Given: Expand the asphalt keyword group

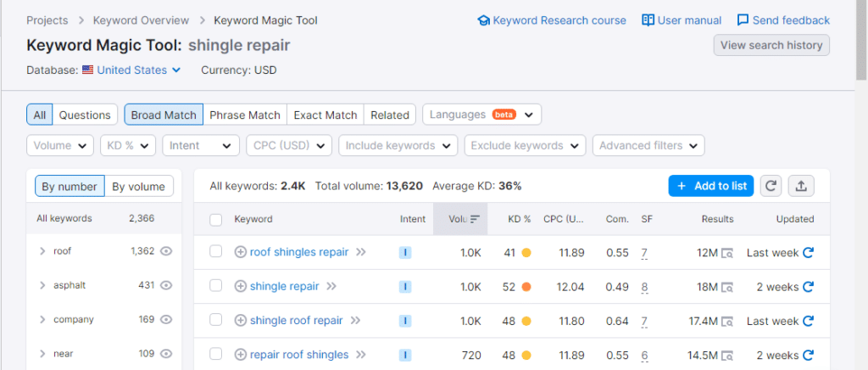Looking at the screenshot, I should coord(42,286).
